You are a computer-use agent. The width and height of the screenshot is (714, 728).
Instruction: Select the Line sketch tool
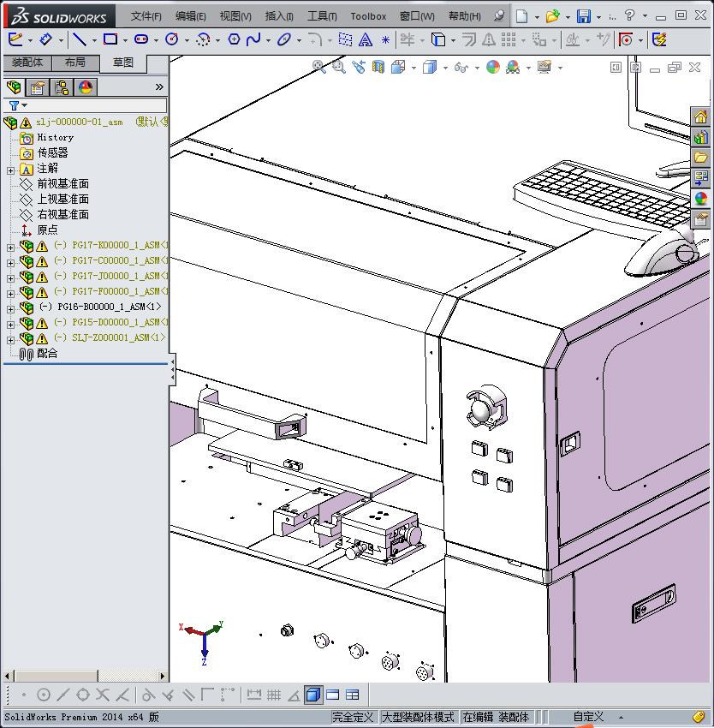[79, 39]
